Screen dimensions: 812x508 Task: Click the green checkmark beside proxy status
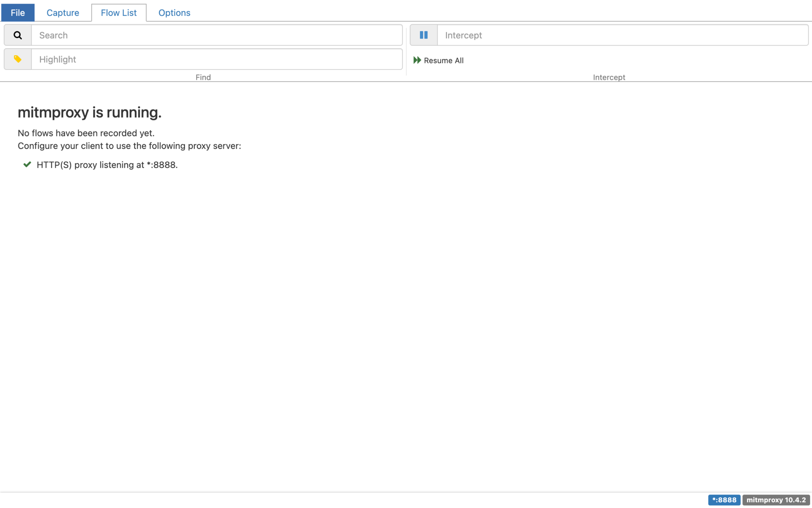pos(27,165)
